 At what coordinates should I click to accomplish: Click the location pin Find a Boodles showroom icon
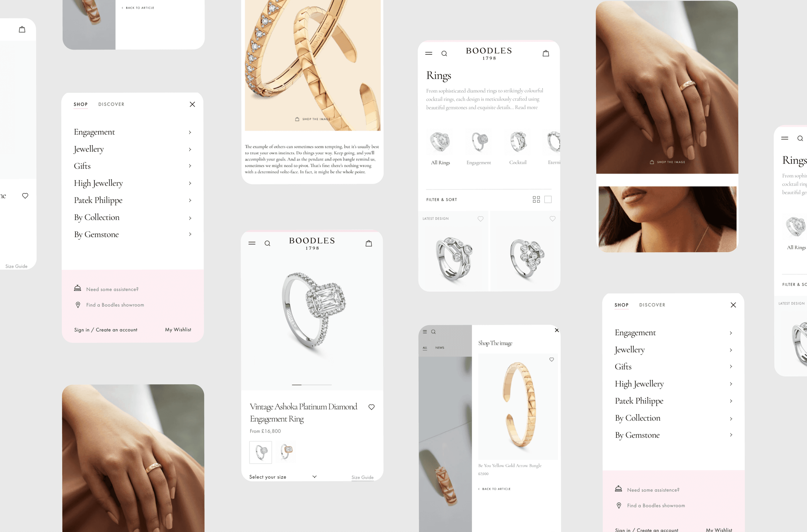78,305
